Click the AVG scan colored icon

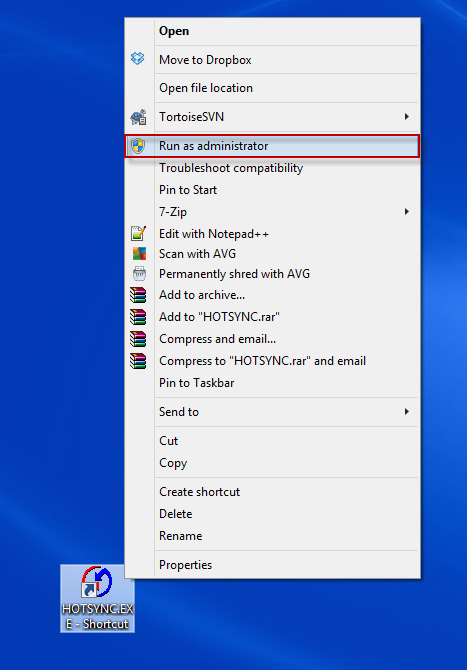(139, 253)
